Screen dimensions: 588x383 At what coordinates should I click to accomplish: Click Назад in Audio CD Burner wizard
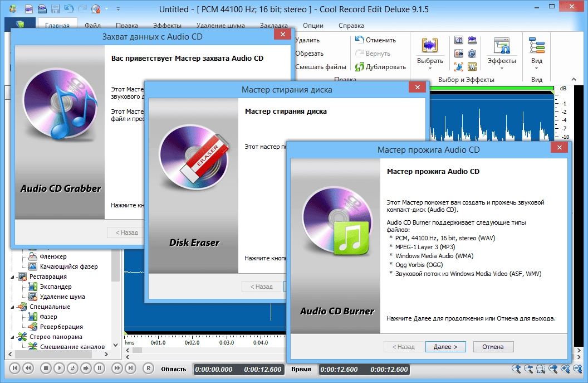tap(404, 347)
